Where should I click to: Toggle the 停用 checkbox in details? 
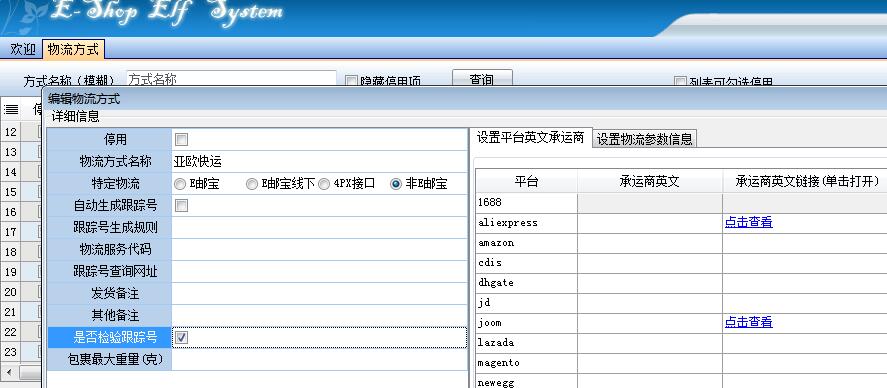tap(181, 140)
